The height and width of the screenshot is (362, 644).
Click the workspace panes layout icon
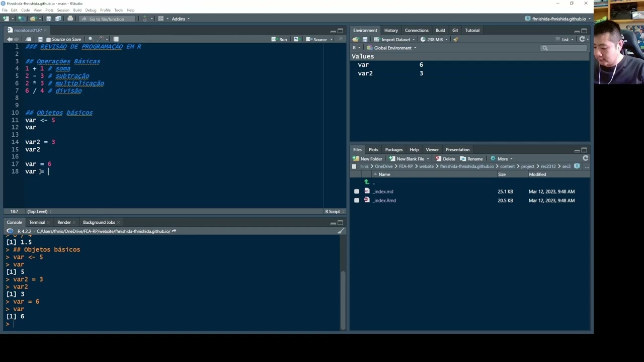(161, 19)
